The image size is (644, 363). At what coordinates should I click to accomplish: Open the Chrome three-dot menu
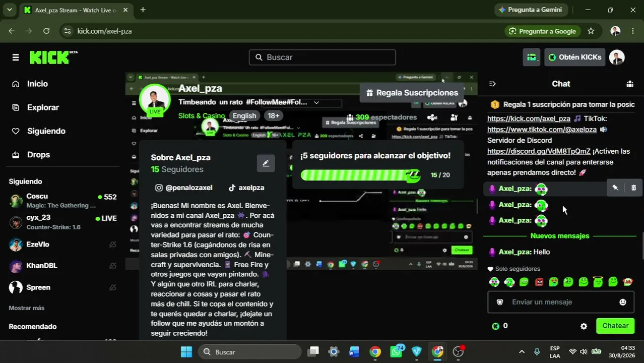click(633, 31)
